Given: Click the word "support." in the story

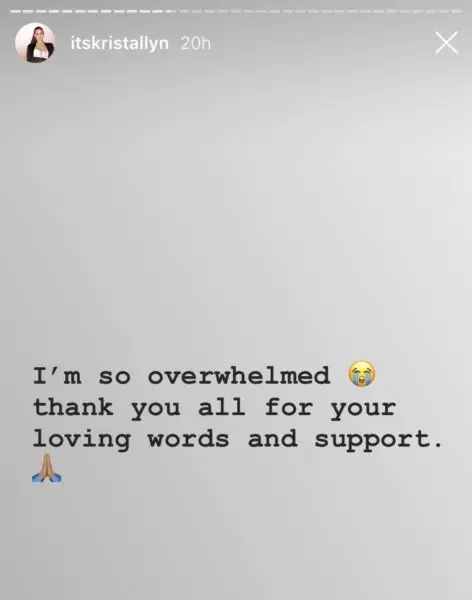Looking at the screenshot, I should coord(378,440).
